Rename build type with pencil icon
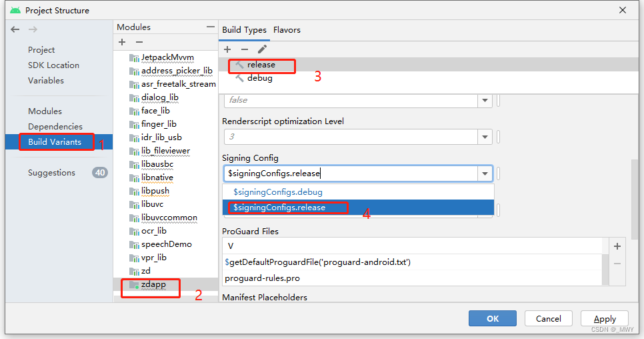The image size is (644, 339). [x=263, y=49]
